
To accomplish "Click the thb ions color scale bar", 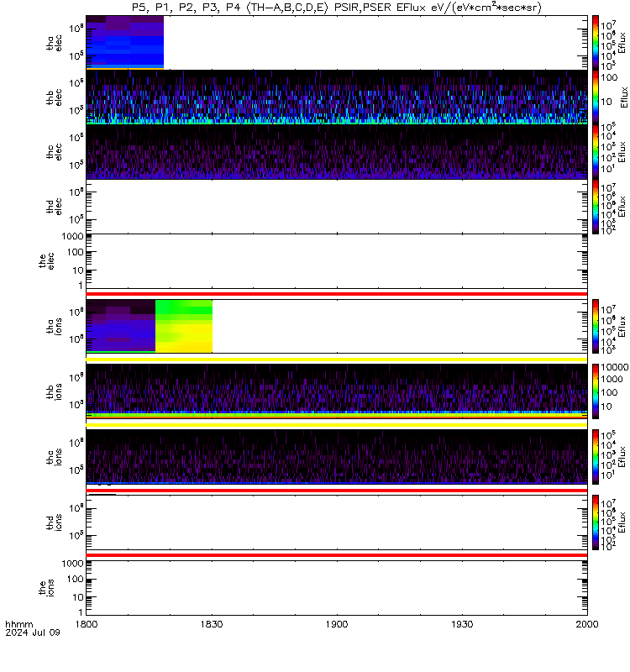I will tap(596, 391).
